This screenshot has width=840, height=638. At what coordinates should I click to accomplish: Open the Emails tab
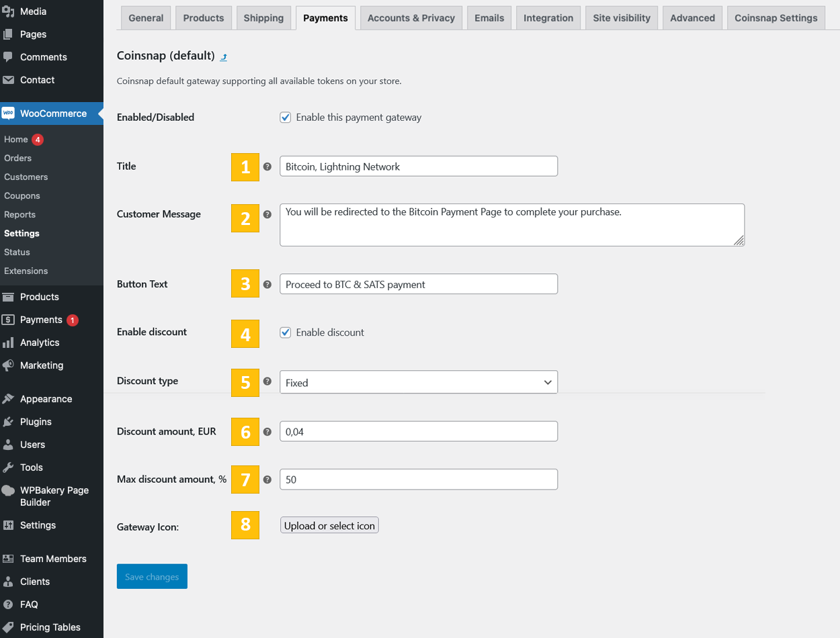[489, 18]
